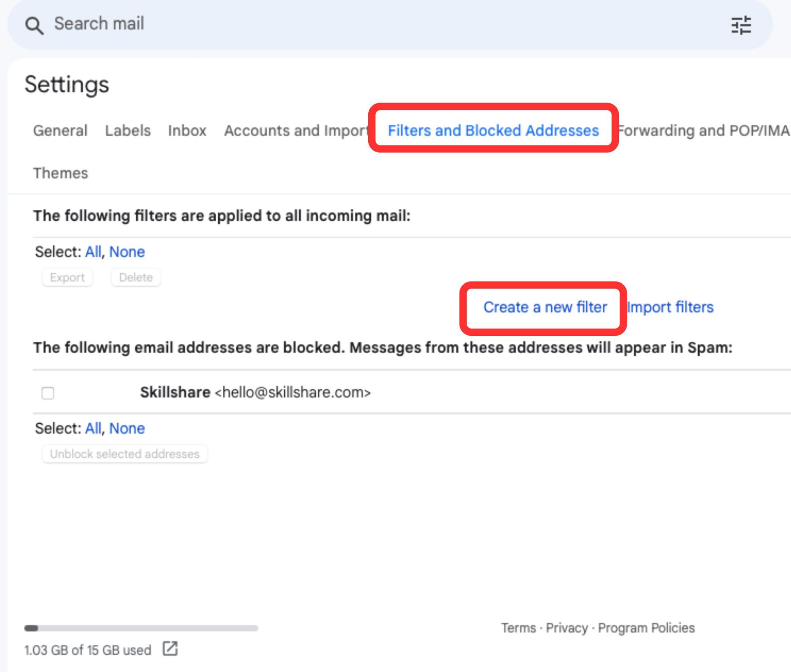This screenshot has height=672, width=791.
Task: Click Create a new filter link
Action: tap(545, 307)
